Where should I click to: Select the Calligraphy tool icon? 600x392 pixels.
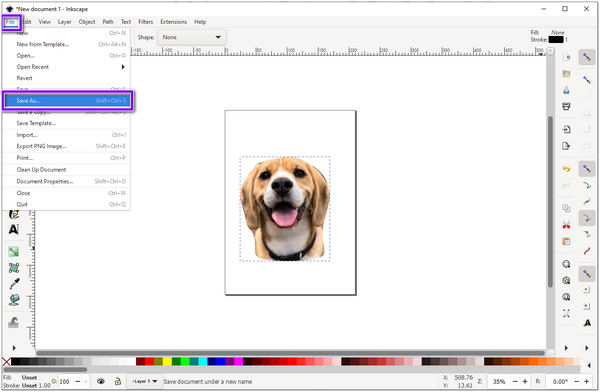click(14, 214)
